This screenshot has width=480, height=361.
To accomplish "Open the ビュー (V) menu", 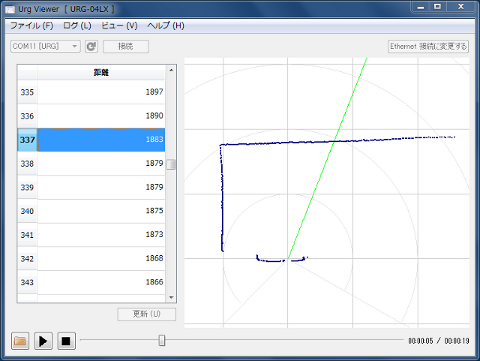I will 119,26.
